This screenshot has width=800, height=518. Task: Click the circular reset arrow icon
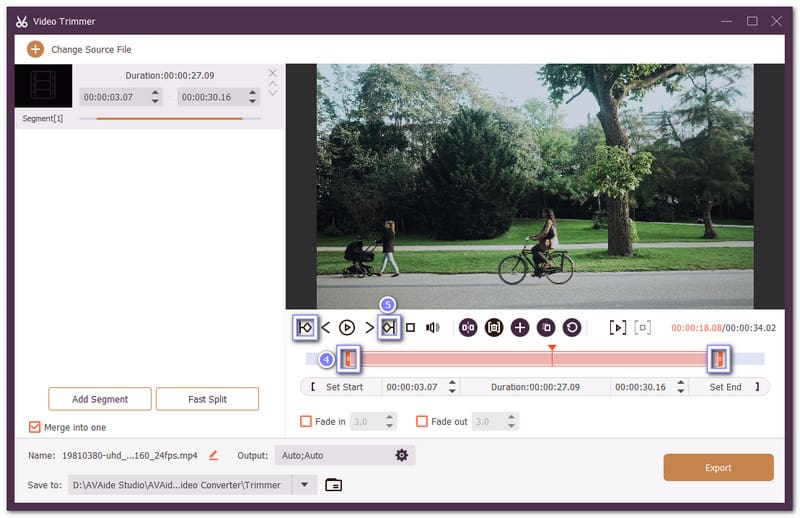[x=572, y=327]
